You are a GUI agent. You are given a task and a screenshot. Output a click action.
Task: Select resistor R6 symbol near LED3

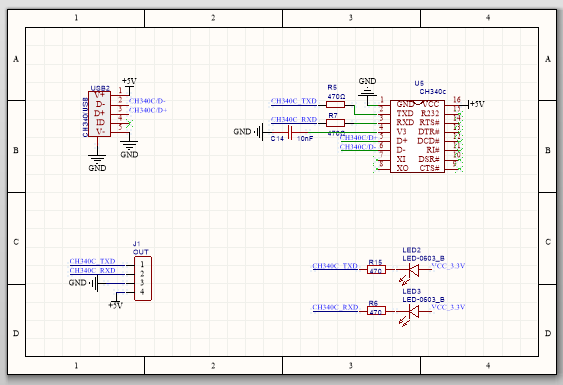(x=376, y=311)
